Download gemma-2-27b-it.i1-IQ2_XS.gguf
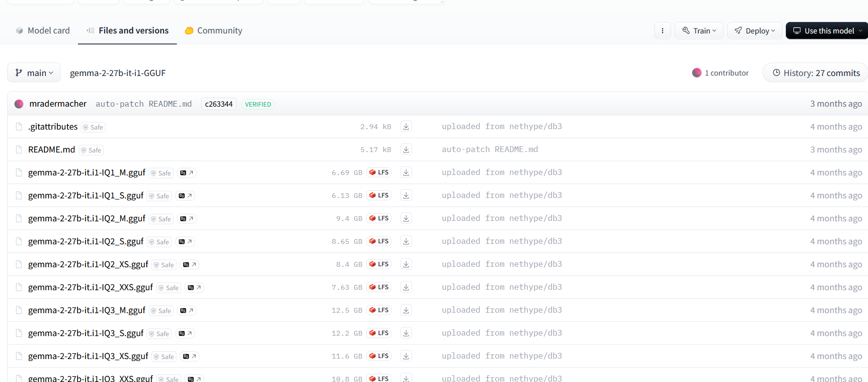The height and width of the screenshot is (382, 868). [x=406, y=264]
